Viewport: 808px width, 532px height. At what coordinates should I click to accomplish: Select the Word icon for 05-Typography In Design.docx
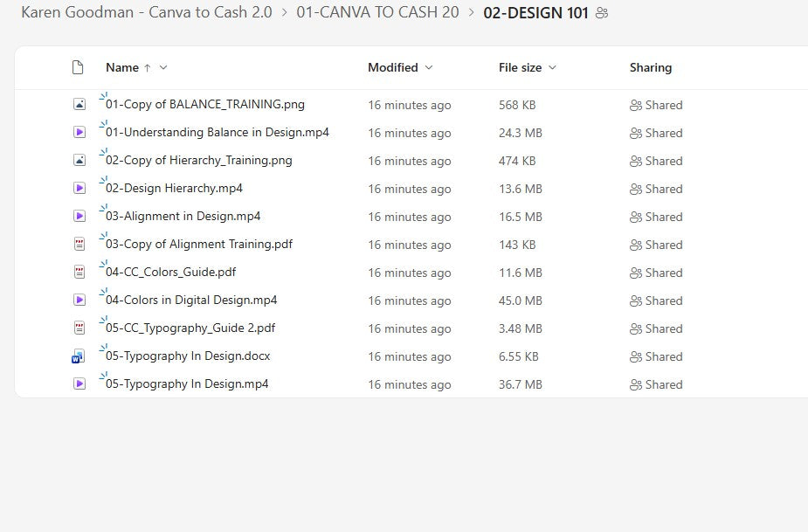[79, 356]
